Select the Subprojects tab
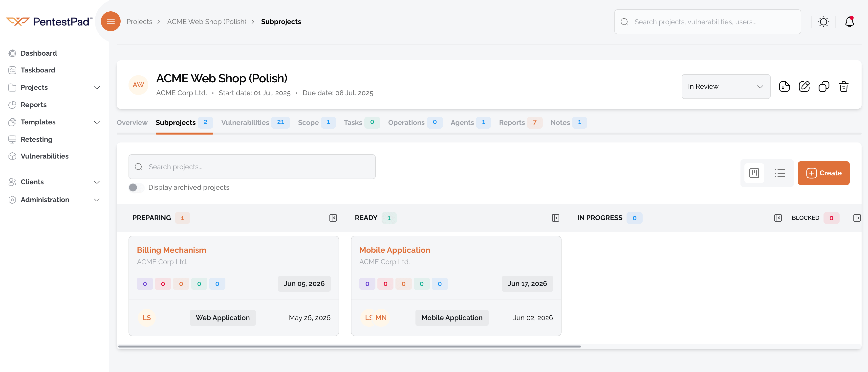The image size is (868, 372). (x=184, y=123)
